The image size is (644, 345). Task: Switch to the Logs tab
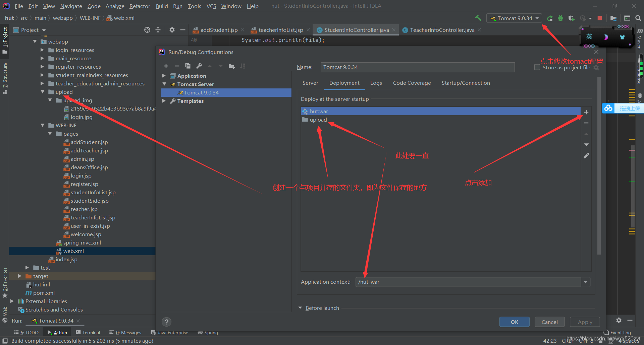(x=376, y=83)
